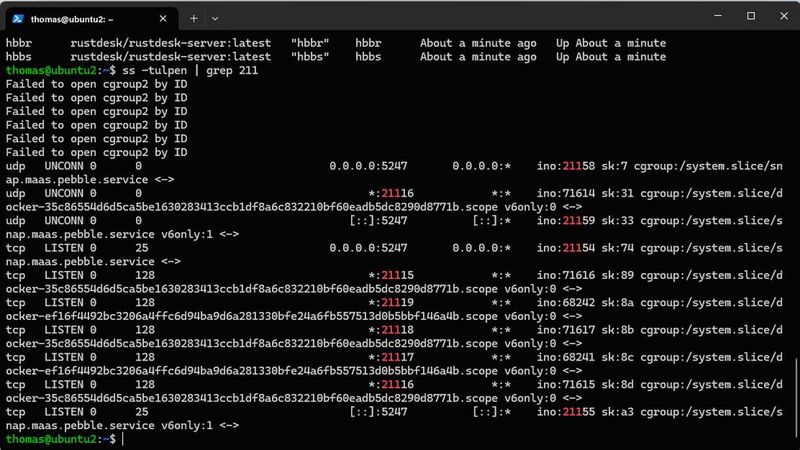Viewport: 800px width, 450px height.
Task: Click the blinking cursor at bottom prompt
Action: pyautogui.click(x=123, y=439)
